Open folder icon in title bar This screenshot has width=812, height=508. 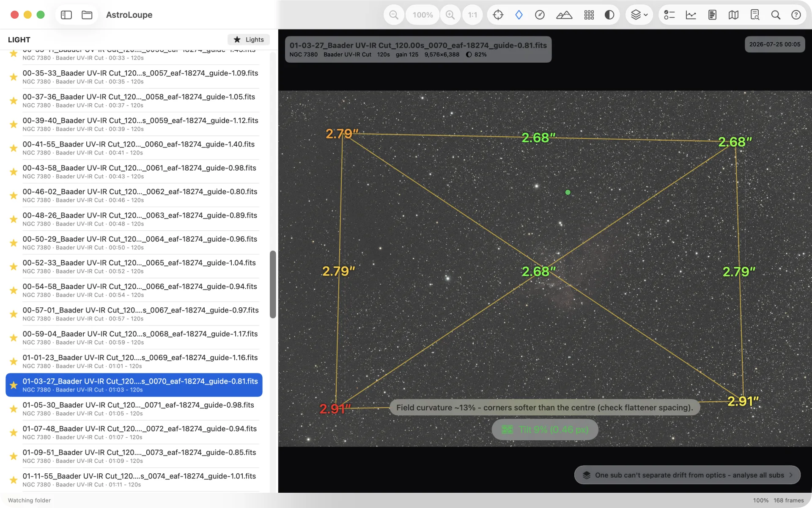pyautogui.click(x=87, y=15)
